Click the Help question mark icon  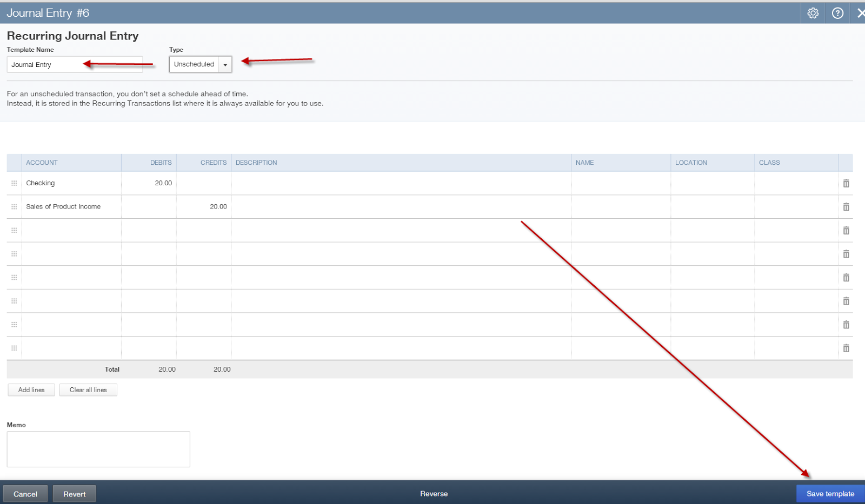tap(837, 12)
